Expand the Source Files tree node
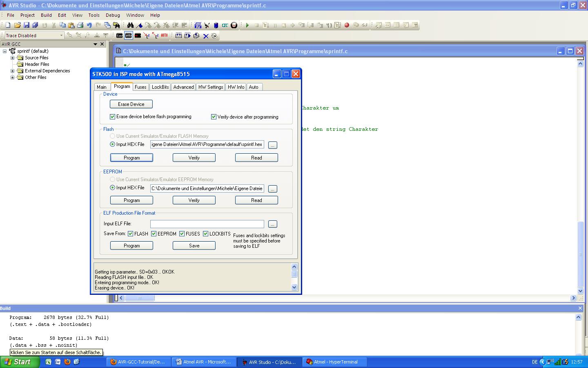This screenshot has width=588, height=368. coord(12,58)
